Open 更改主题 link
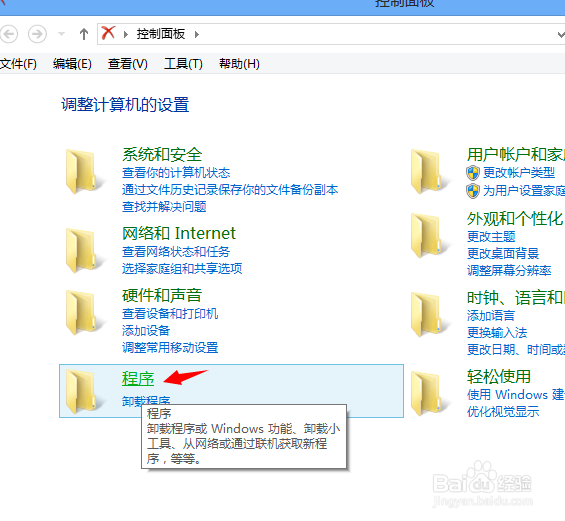This screenshot has width=565, height=521. click(x=491, y=237)
